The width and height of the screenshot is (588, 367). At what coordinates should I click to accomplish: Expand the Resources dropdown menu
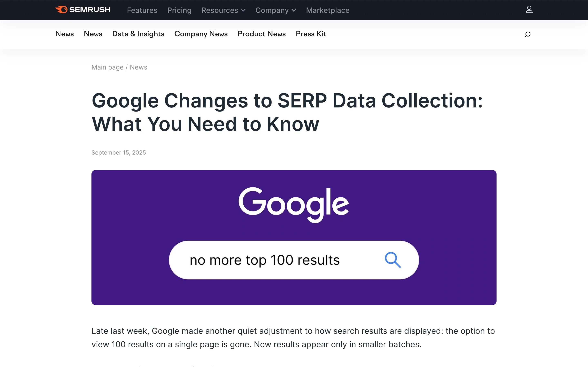(223, 10)
